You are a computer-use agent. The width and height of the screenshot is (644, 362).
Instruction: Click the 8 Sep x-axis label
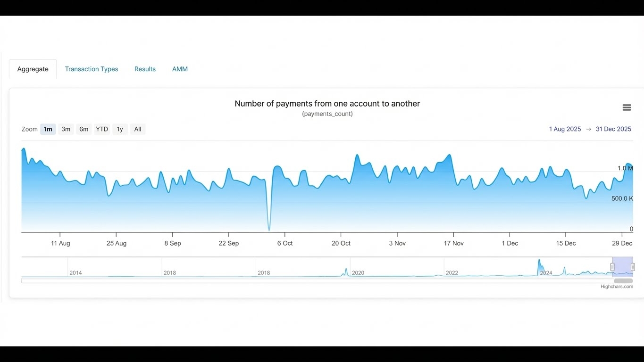(173, 243)
